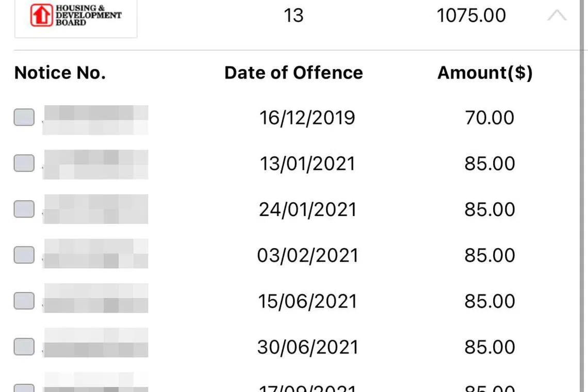Click the 70.00 fine amount
Screen dimensions: 588x392
(x=489, y=118)
